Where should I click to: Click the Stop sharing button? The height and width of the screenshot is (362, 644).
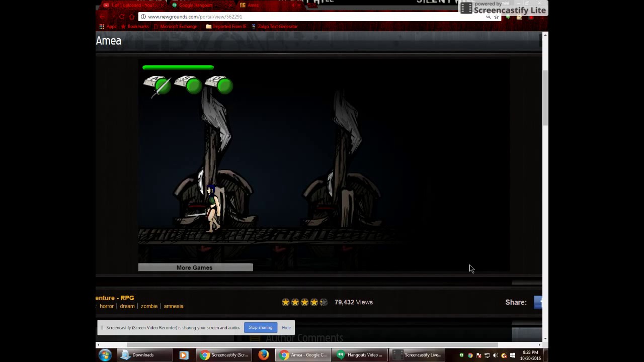click(x=260, y=327)
